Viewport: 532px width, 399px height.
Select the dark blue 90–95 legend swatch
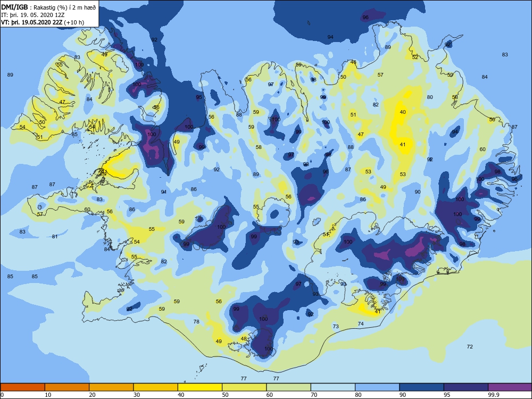pyautogui.click(x=422, y=387)
